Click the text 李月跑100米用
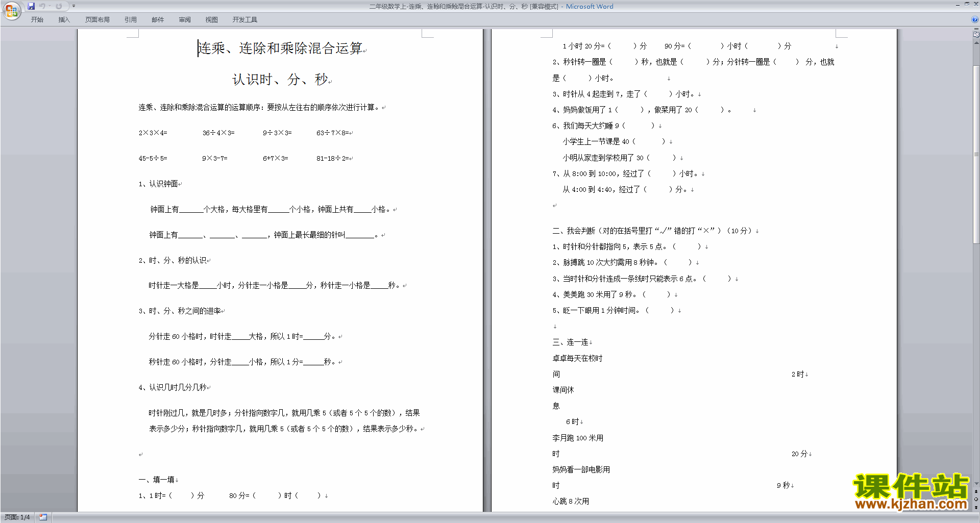This screenshot has height=523, width=980. pos(578,438)
